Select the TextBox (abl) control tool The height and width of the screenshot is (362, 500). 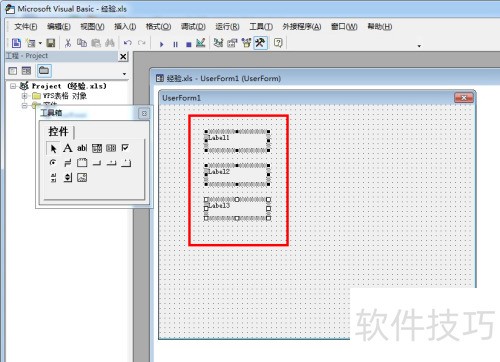tap(82, 148)
